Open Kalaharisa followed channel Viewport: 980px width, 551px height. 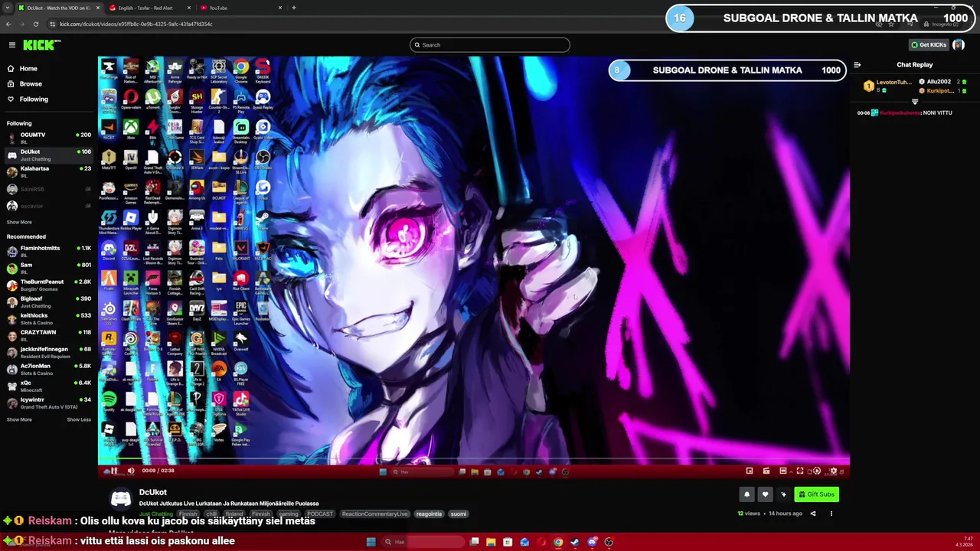pos(48,171)
